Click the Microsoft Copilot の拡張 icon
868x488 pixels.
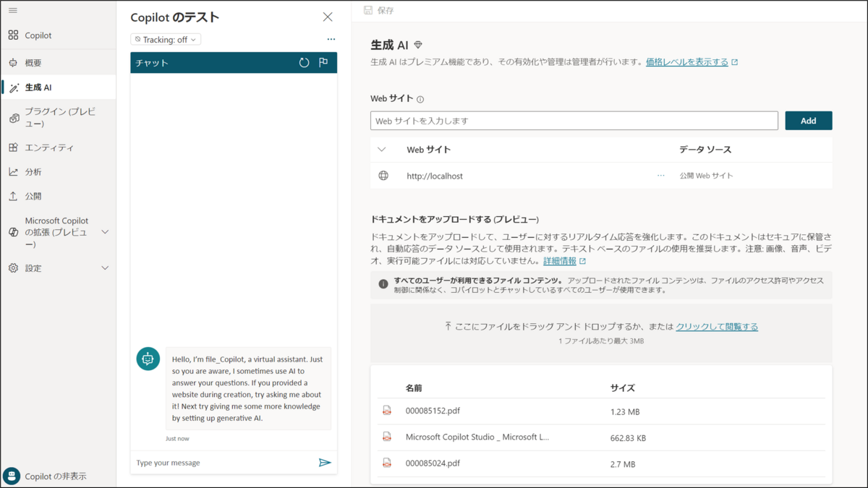click(x=13, y=232)
